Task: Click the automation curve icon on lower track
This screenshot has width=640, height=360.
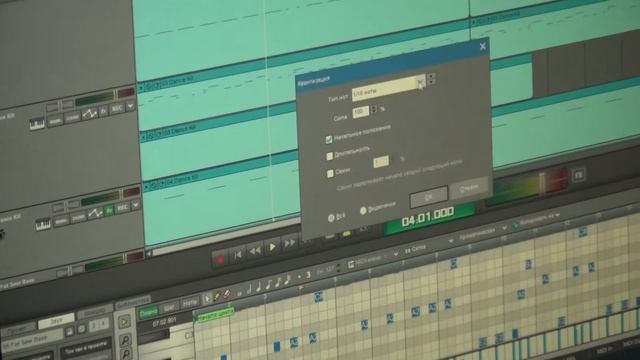Action: point(95,213)
